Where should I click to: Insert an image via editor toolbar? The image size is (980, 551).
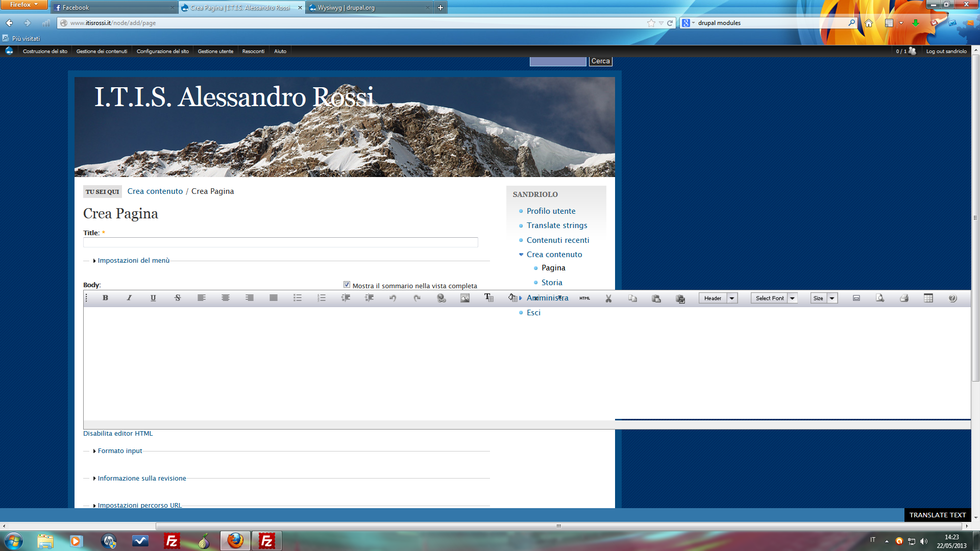tap(465, 298)
